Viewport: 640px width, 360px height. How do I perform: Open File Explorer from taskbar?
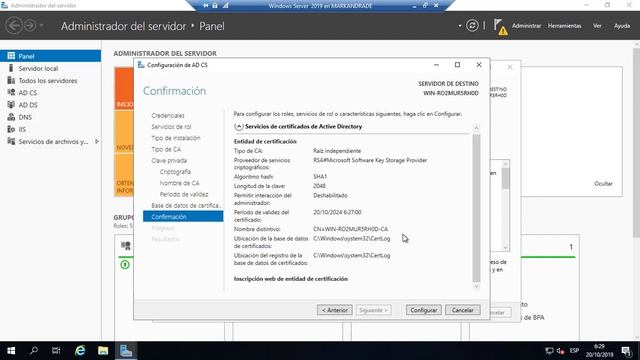[x=103, y=351]
